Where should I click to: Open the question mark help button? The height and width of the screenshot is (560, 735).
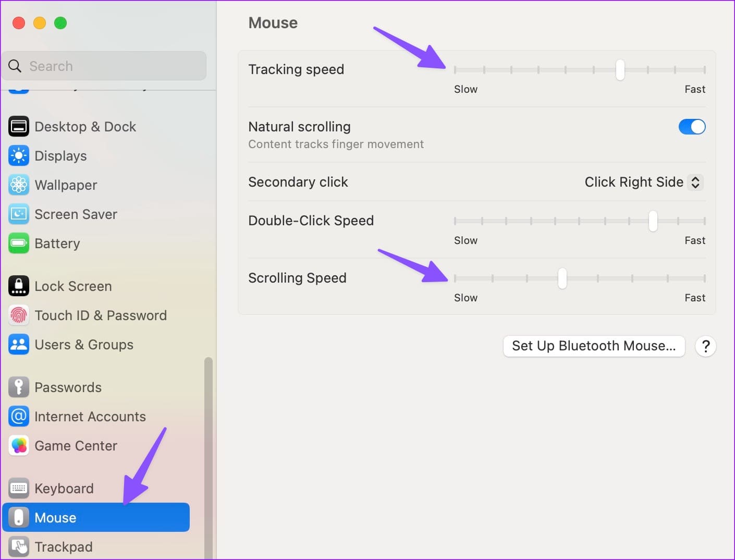[x=706, y=346]
